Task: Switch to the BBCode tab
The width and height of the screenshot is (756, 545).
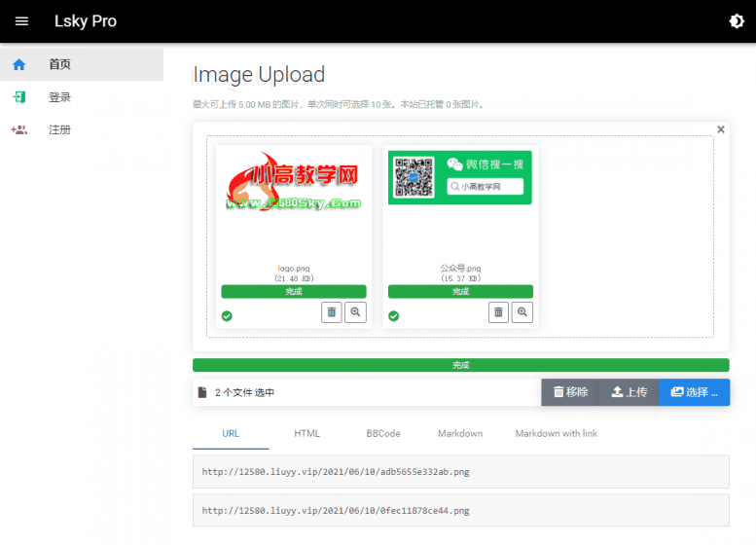Action: point(382,434)
